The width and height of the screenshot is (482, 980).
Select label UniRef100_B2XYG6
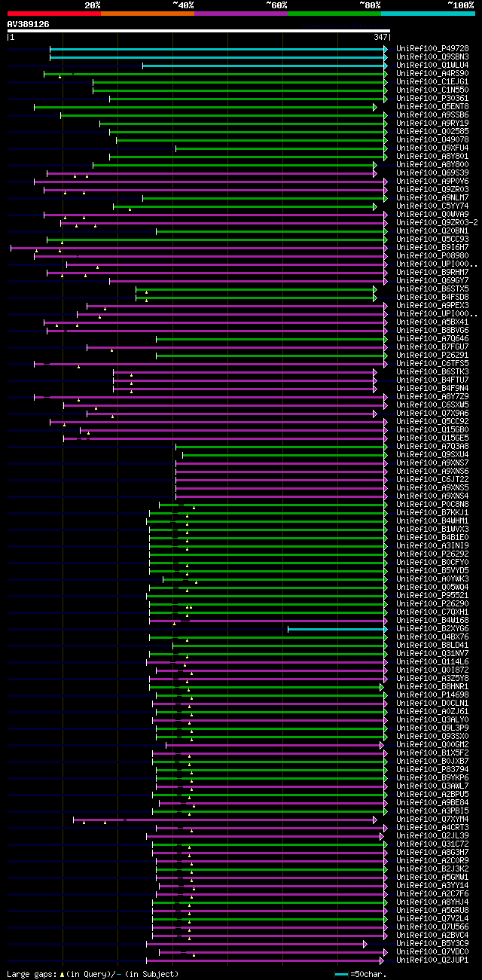click(x=432, y=629)
